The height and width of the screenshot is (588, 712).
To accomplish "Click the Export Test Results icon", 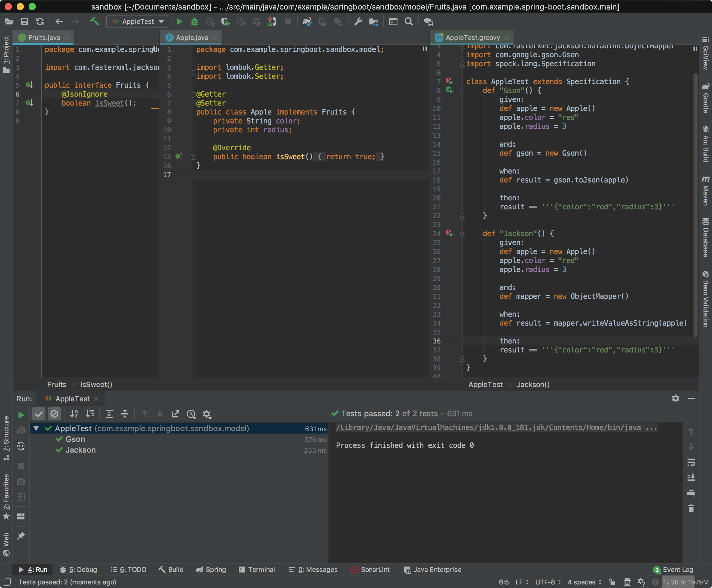I will pyautogui.click(x=175, y=414).
